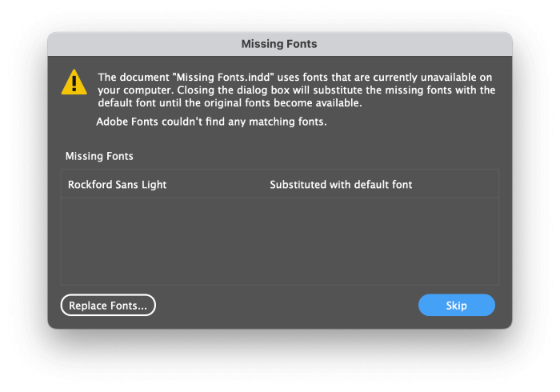The image size is (560, 392).
Task: Click the empty area of the fonts list
Action: 280,242
